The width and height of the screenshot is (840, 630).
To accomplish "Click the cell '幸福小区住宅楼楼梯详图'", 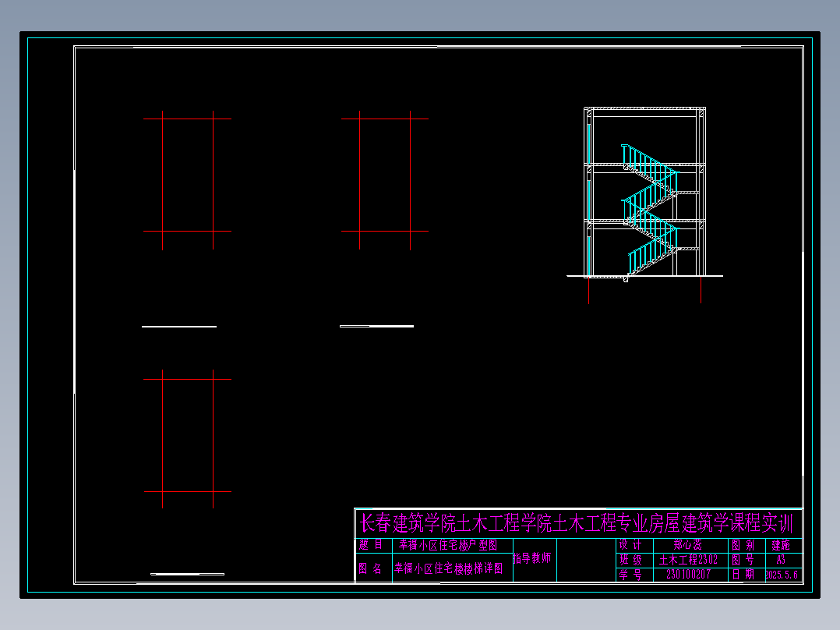I will [x=448, y=568].
